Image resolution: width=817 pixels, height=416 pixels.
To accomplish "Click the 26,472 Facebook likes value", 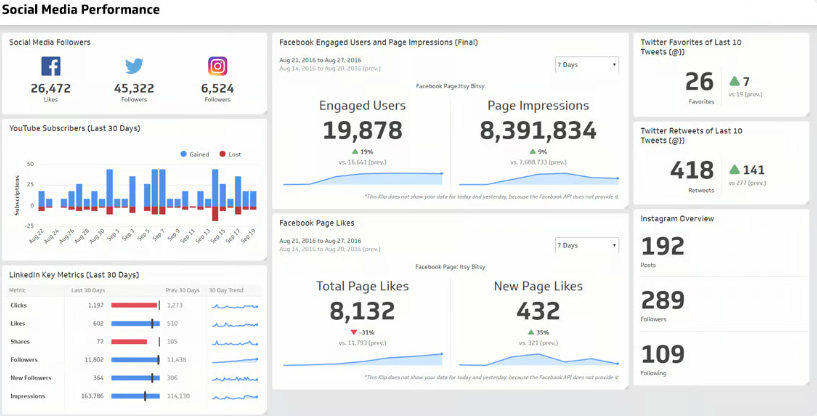I will pos(51,89).
